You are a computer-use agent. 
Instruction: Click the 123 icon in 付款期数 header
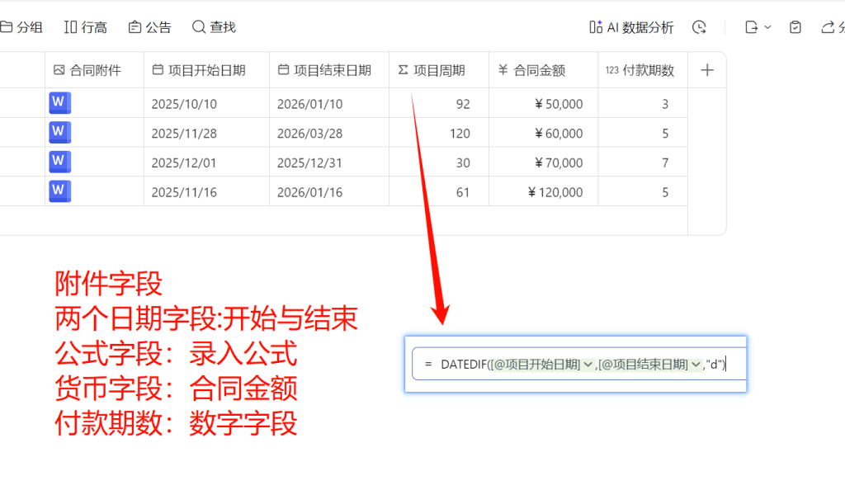pyautogui.click(x=611, y=70)
